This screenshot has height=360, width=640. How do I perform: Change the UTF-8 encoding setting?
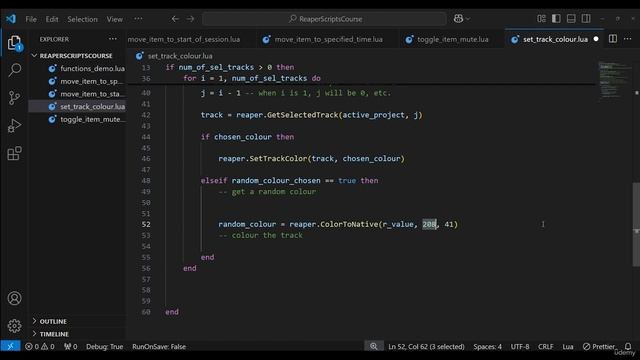[520, 347]
